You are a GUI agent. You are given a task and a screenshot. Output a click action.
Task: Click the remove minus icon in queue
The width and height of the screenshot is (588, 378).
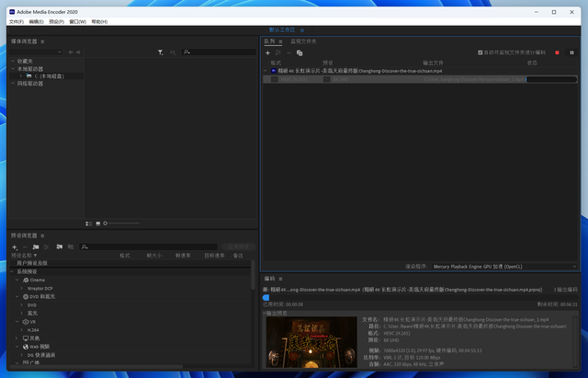click(x=288, y=53)
